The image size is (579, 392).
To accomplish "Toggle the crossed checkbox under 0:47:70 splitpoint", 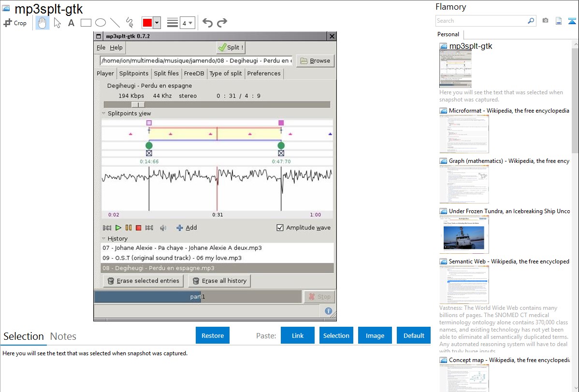I will coord(281,153).
